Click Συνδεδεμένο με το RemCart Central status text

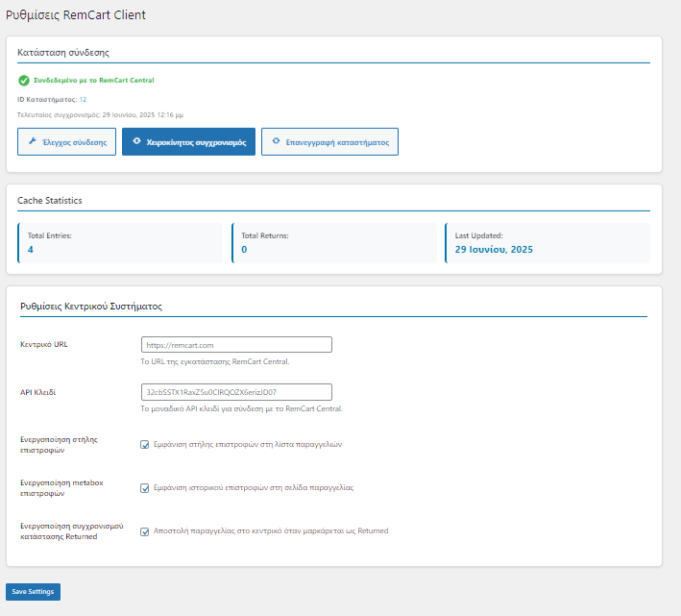[94, 81]
